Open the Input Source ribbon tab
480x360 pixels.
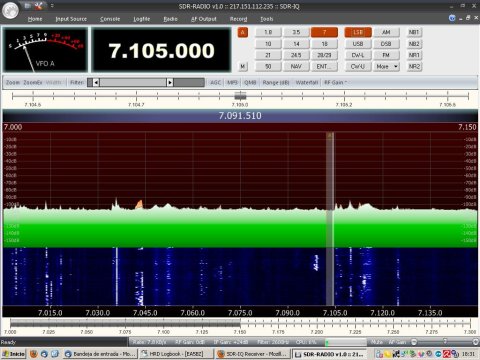[x=71, y=19]
